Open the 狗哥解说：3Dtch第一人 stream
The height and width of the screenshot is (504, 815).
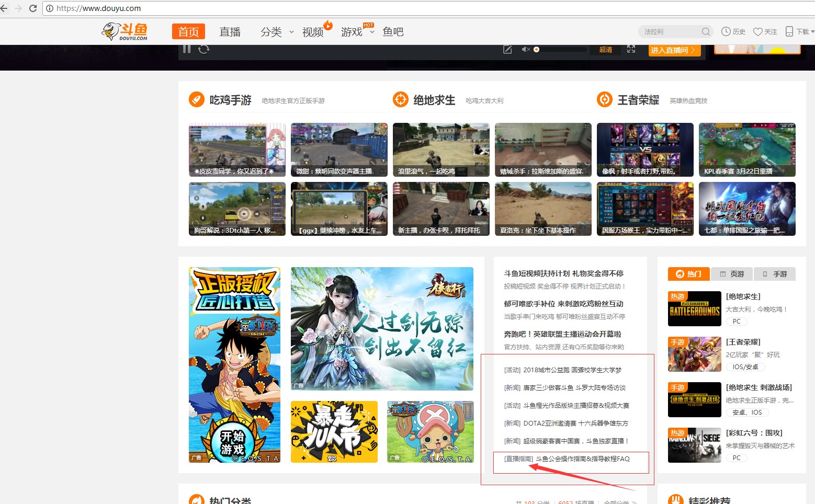[x=237, y=209]
